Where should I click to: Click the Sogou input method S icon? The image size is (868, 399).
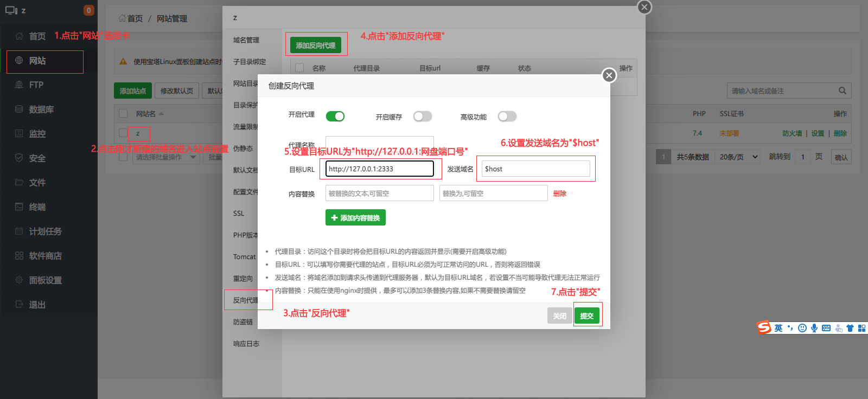(x=764, y=327)
